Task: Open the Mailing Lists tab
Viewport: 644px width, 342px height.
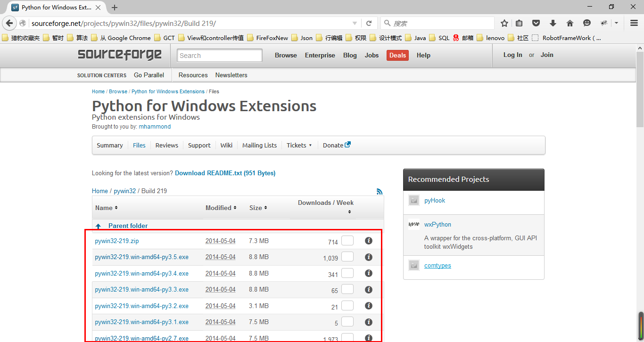Action: click(x=259, y=145)
